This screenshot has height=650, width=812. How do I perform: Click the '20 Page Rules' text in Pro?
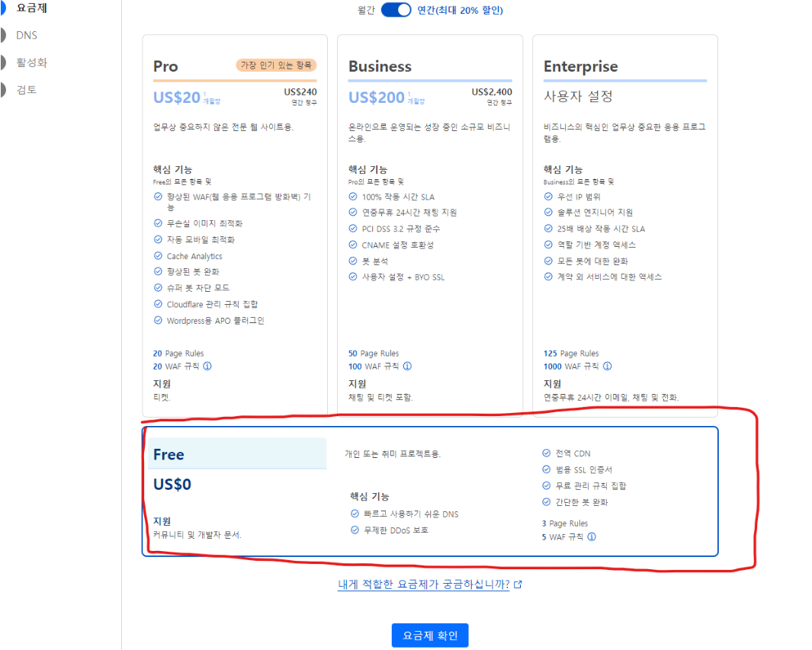coord(178,354)
